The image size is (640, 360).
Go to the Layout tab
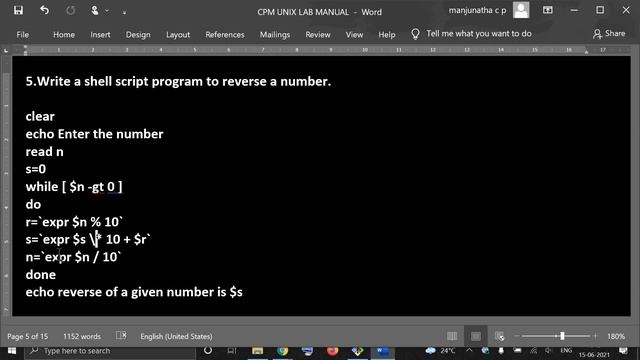178,35
